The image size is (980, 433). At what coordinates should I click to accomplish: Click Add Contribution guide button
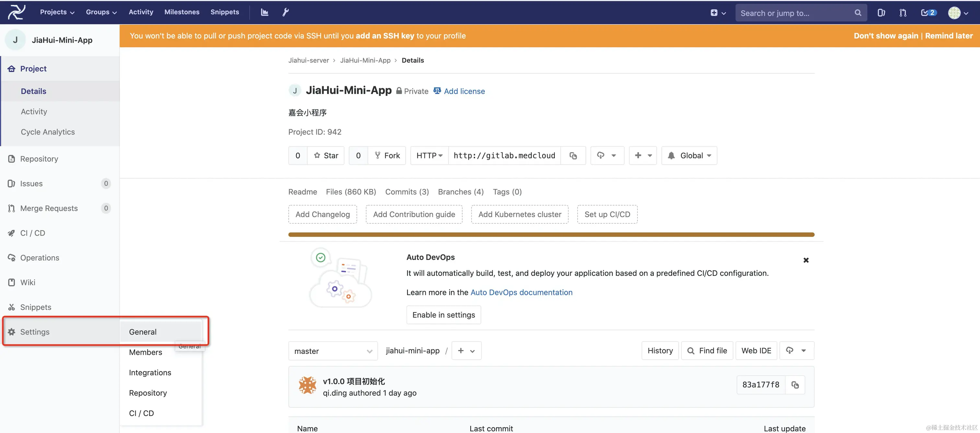click(x=414, y=214)
